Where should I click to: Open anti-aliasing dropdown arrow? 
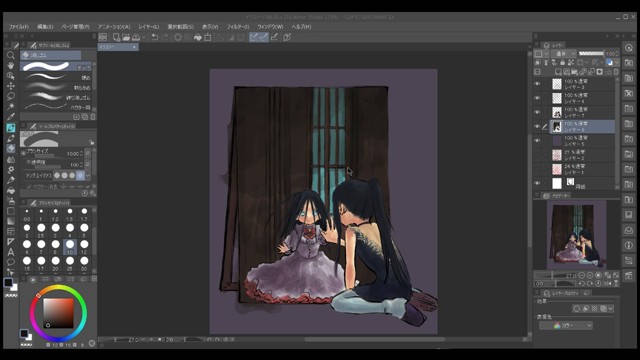[x=88, y=176]
